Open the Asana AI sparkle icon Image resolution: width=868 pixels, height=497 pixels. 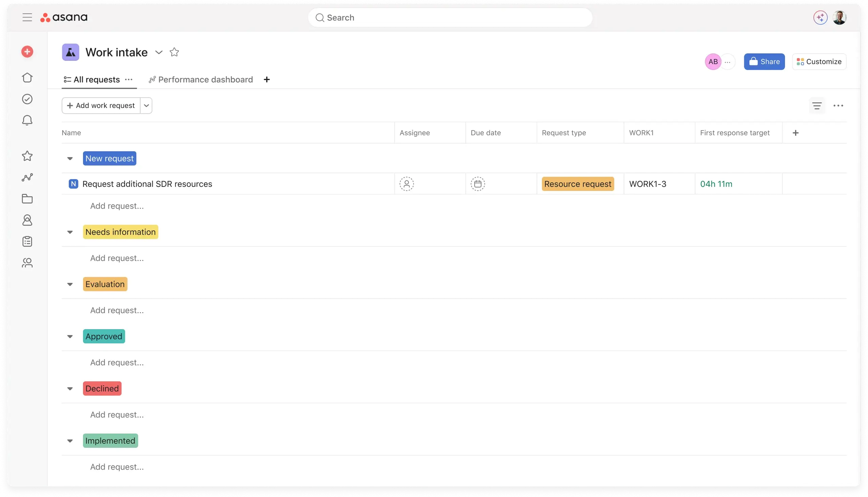pos(820,17)
